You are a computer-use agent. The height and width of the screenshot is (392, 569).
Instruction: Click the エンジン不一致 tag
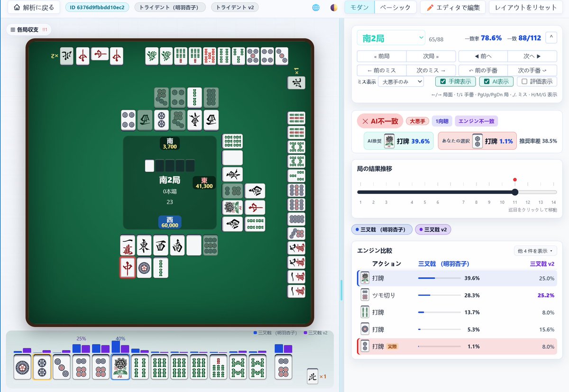pyautogui.click(x=477, y=121)
